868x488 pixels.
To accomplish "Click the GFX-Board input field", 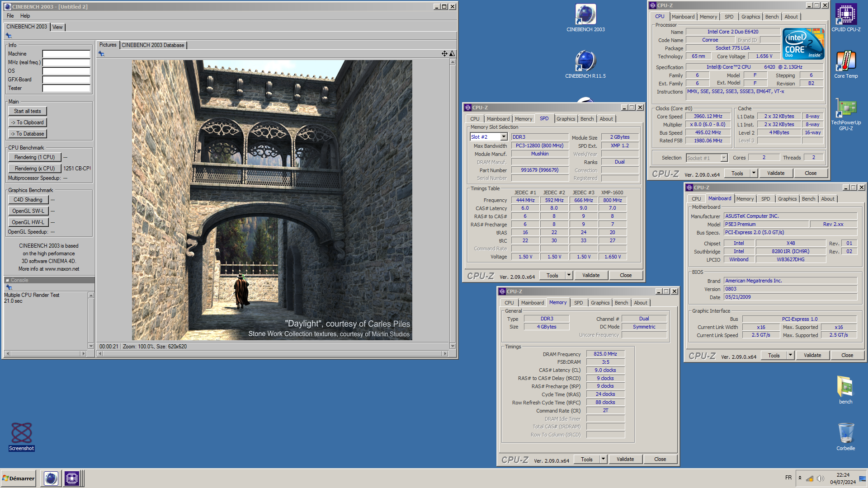I will point(66,80).
